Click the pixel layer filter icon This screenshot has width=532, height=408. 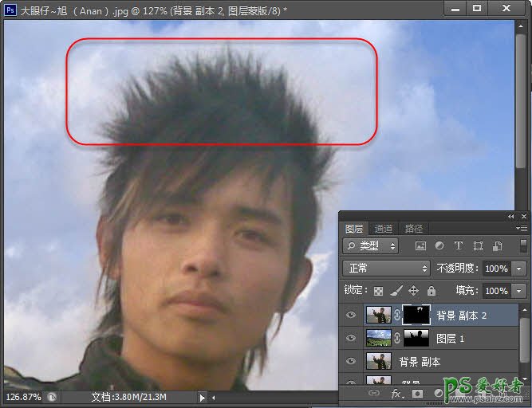[420, 246]
